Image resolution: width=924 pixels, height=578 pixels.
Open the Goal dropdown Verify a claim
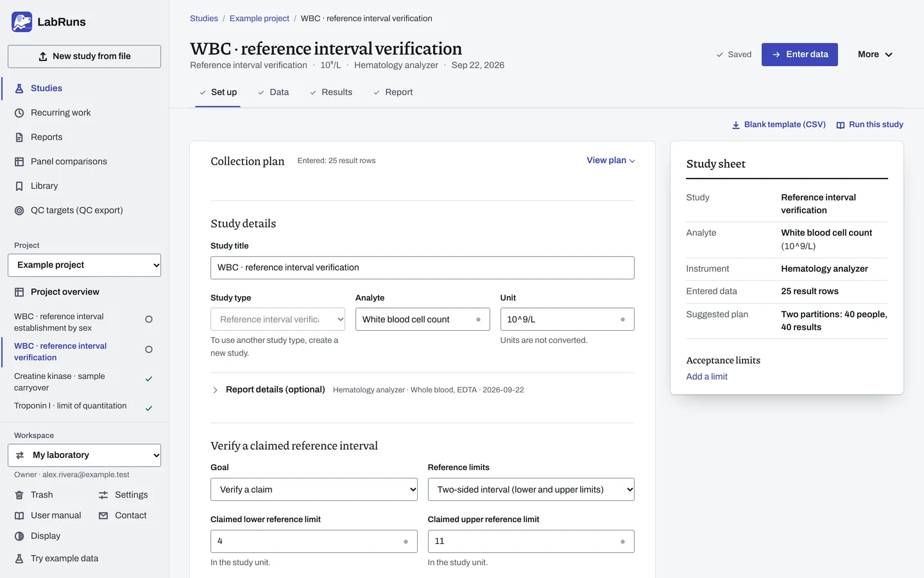click(x=314, y=489)
